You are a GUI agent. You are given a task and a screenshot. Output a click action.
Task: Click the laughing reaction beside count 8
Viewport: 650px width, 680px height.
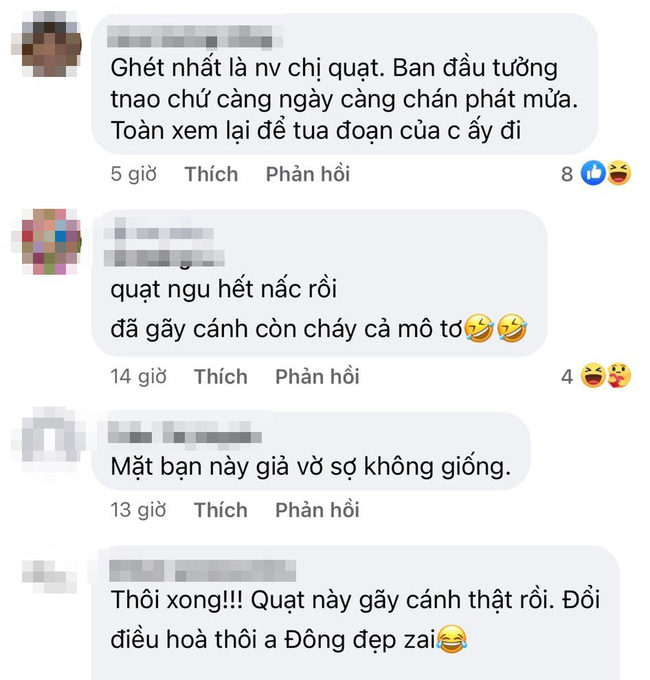618,173
